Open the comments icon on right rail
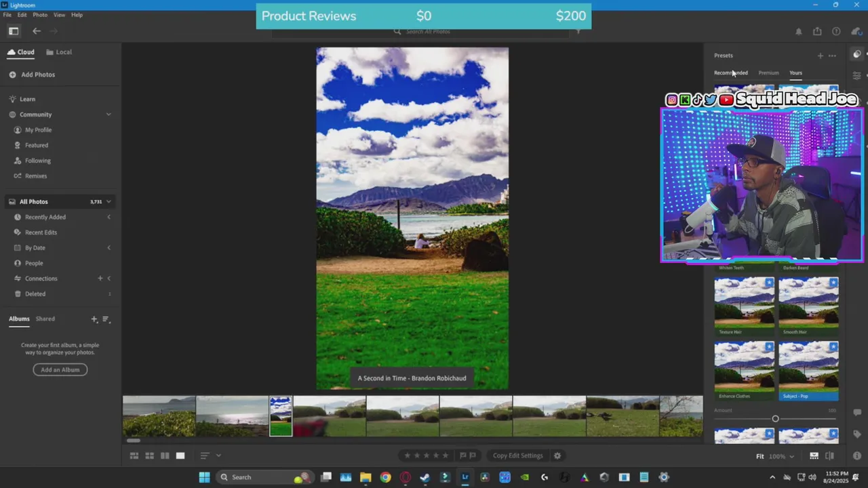Screen dimensions: 868x488 pyautogui.click(x=857, y=411)
